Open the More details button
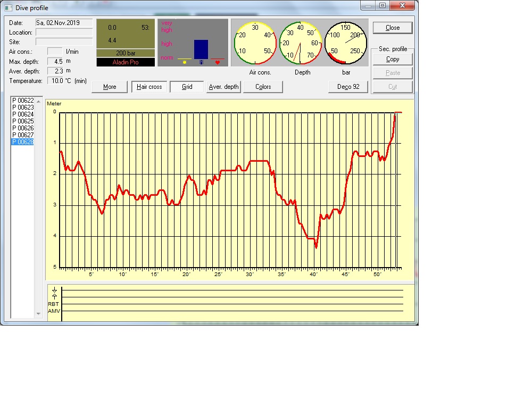Viewport: 532px width, 399px height. [110, 87]
